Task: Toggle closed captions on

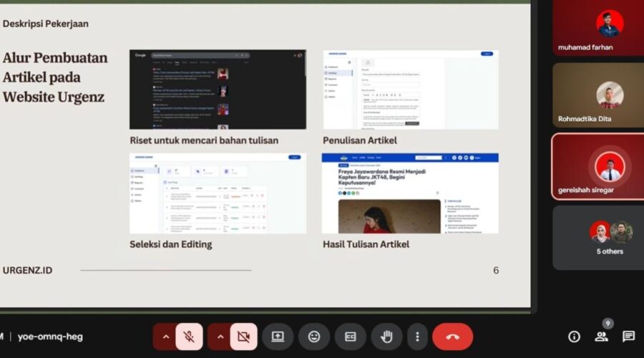Action: coord(351,337)
